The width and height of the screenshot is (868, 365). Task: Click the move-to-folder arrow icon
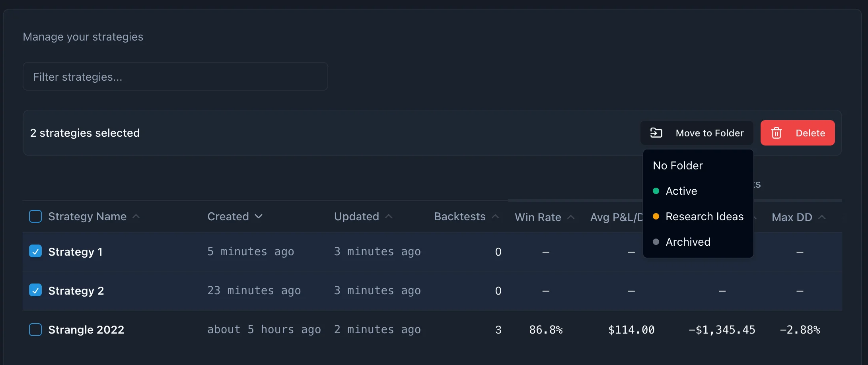point(656,133)
